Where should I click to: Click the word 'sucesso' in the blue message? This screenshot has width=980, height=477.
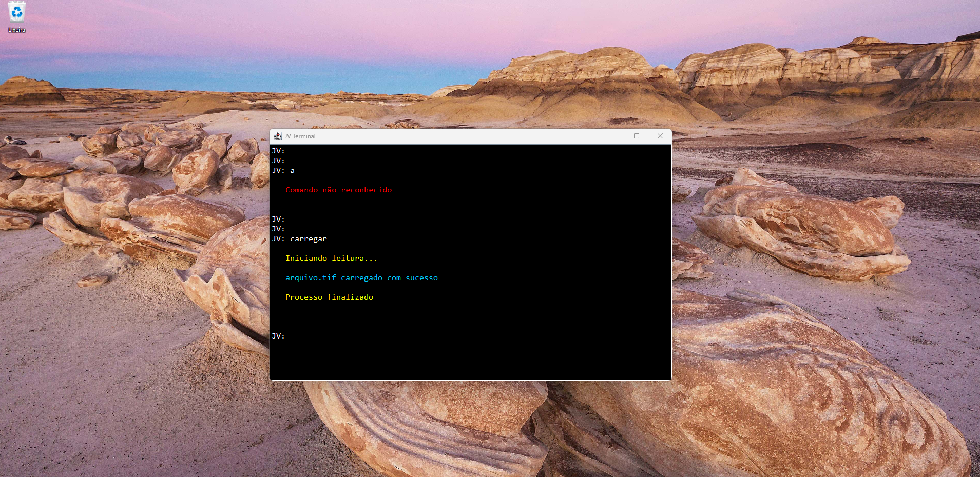421,277
